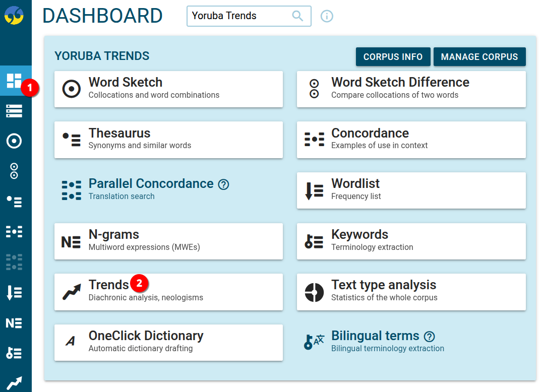This screenshot has width=542, height=392.
Task: Select the Keywords sidebar icon
Action: [14, 353]
